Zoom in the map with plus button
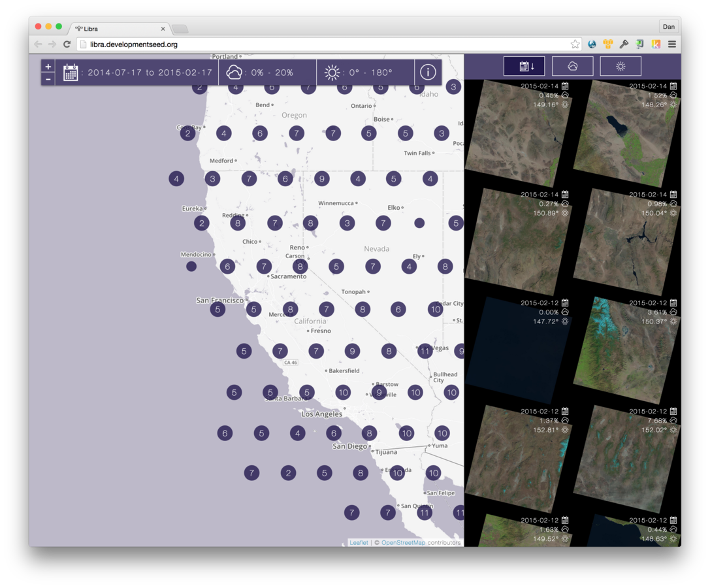 48,66
